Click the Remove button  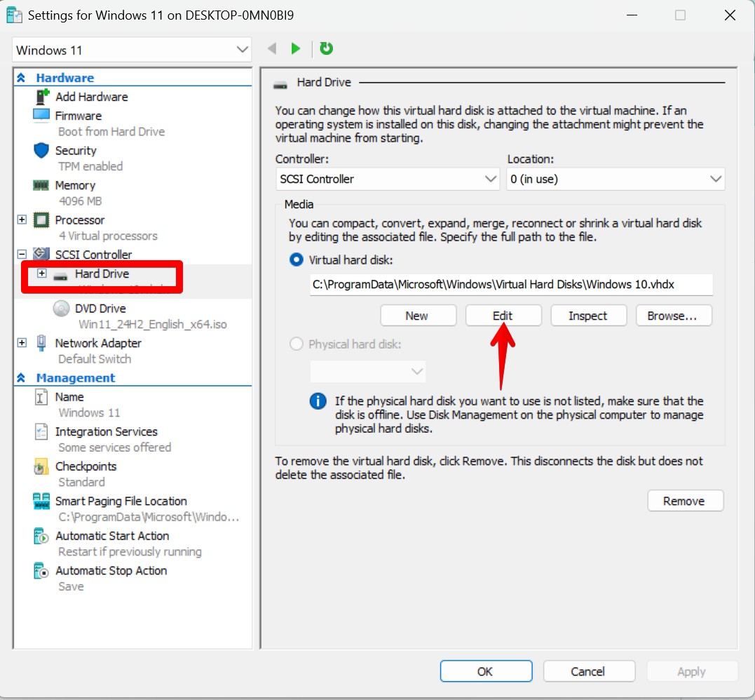pyautogui.click(x=685, y=501)
